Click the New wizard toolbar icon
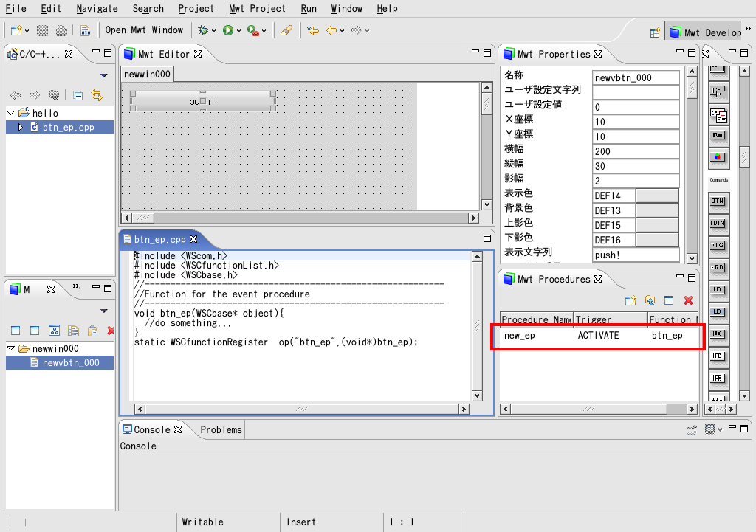756x532 pixels. click(x=16, y=30)
